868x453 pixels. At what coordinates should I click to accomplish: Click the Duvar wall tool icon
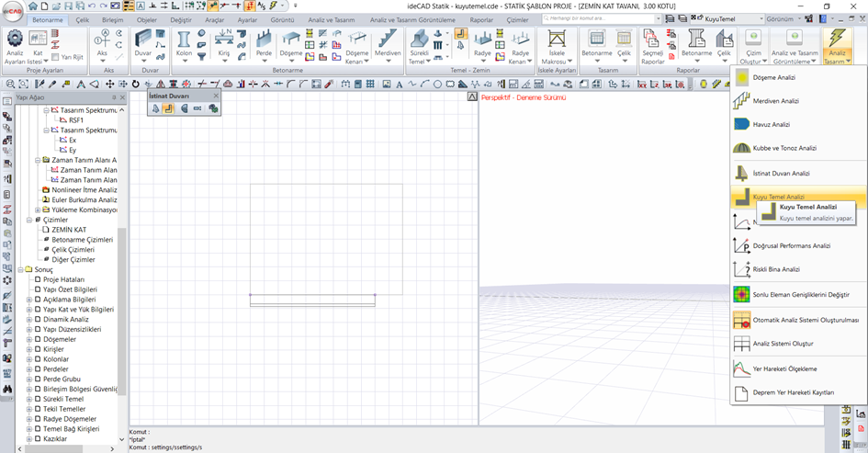click(x=142, y=40)
